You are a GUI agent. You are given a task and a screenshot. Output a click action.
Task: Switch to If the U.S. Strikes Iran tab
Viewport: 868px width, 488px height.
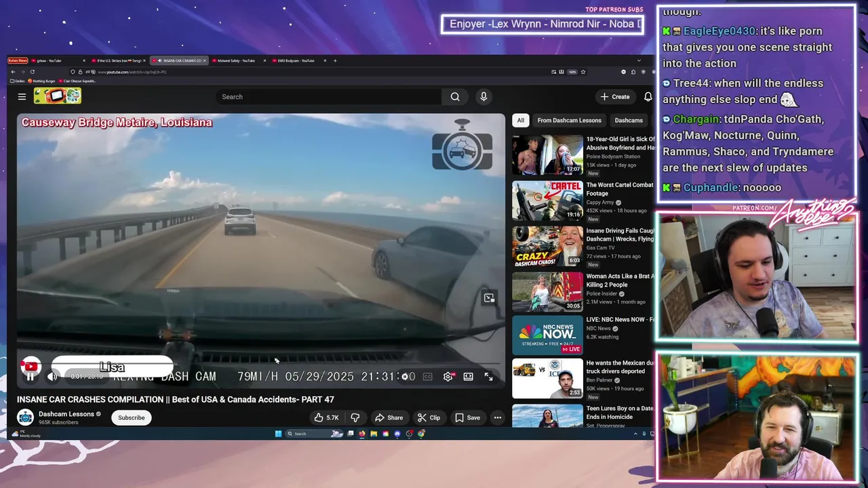[x=119, y=60]
